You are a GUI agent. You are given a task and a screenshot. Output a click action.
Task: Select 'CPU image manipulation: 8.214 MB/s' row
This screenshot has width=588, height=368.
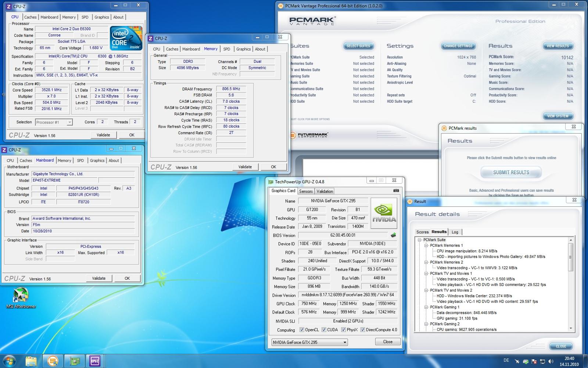466,251
